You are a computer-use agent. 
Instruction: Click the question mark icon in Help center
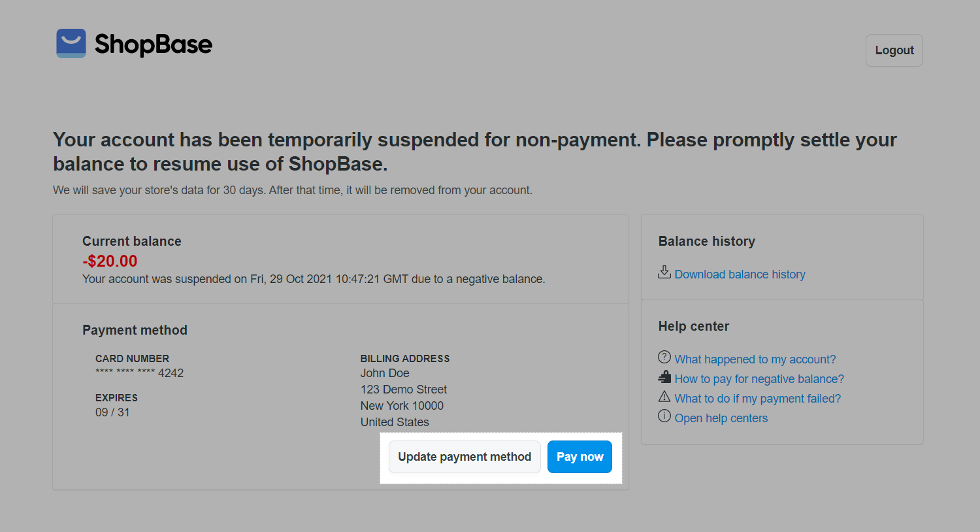[x=664, y=357]
